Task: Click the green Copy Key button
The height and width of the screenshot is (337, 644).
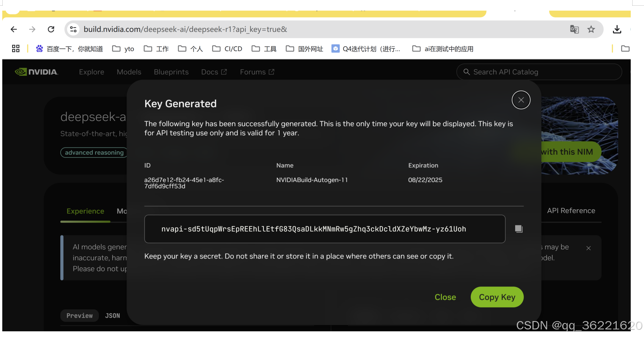Action: point(497,297)
